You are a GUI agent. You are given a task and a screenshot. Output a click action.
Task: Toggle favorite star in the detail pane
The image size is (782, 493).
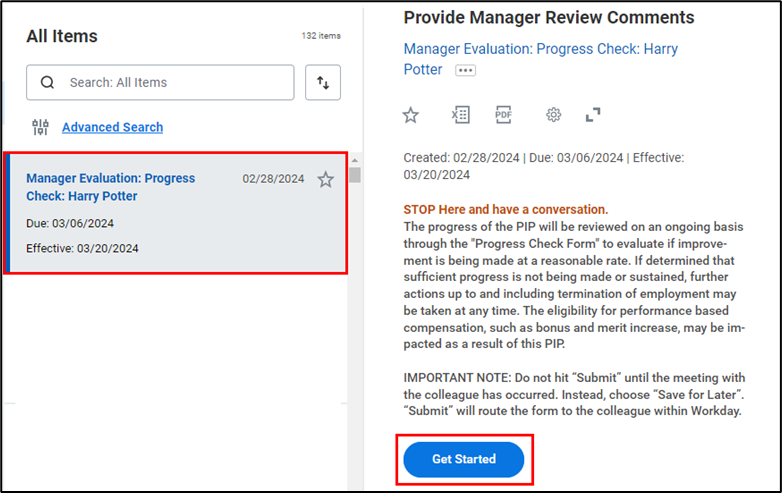point(410,115)
